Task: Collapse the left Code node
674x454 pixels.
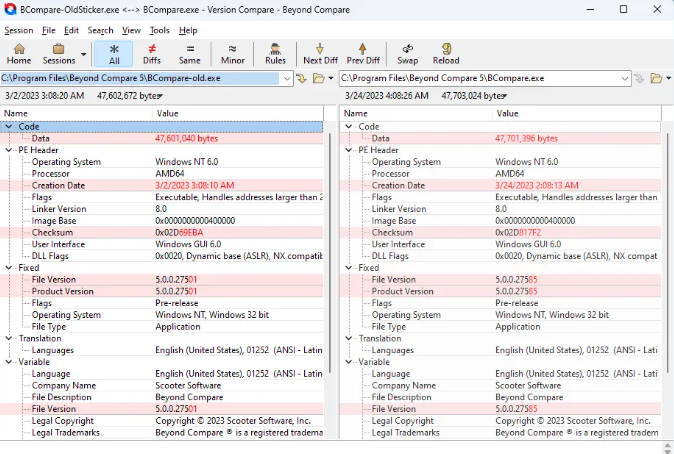Action: point(9,126)
